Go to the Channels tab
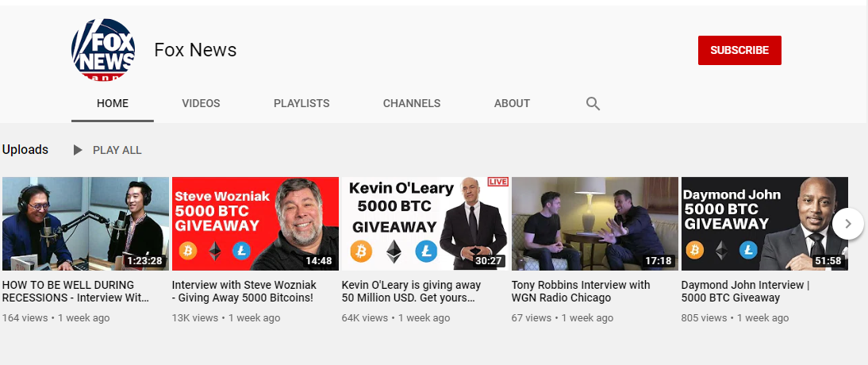The height and width of the screenshot is (365, 868). [x=412, y=104]
